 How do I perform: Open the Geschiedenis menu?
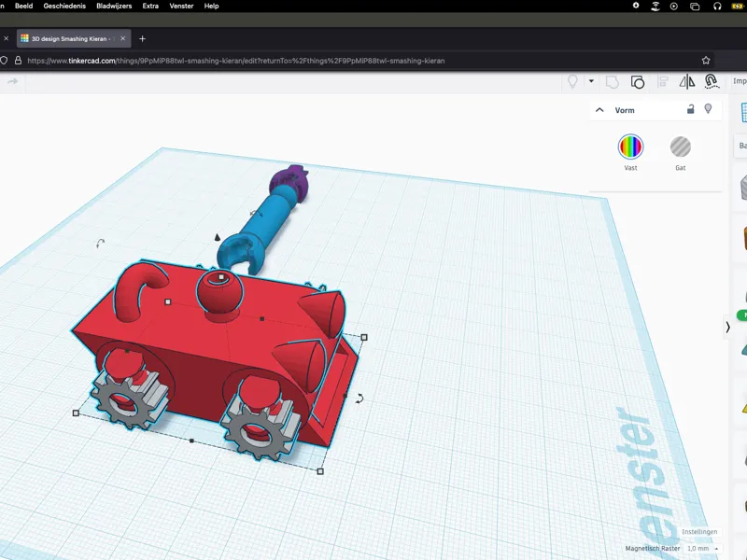click(64, 6)
